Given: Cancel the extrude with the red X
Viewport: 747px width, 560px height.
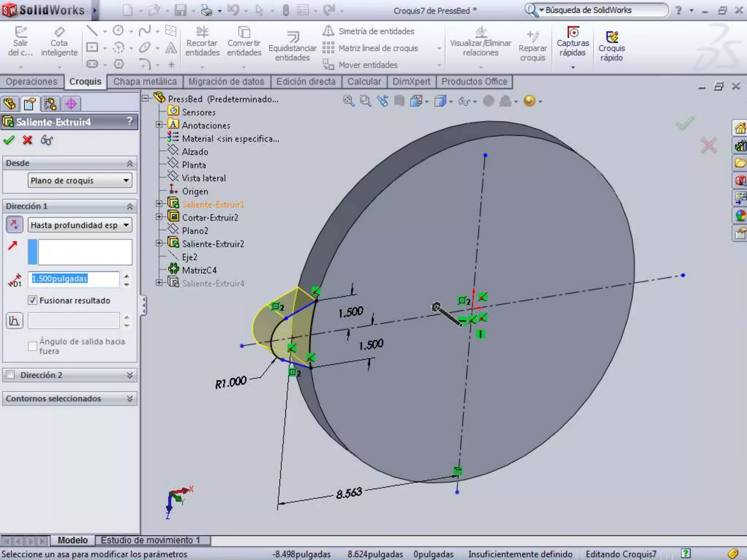Looking at the screenshot, I should click(x=27, y=140).
